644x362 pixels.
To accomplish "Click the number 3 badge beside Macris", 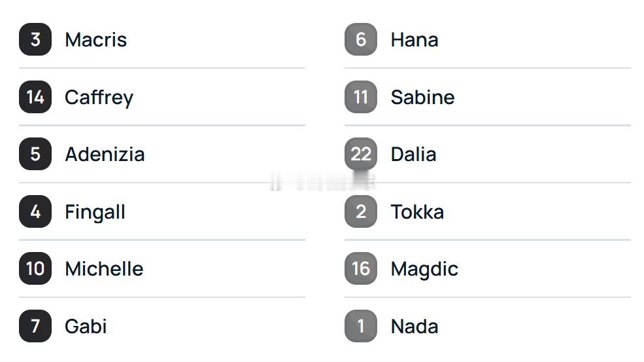I will tap(35, 39).
